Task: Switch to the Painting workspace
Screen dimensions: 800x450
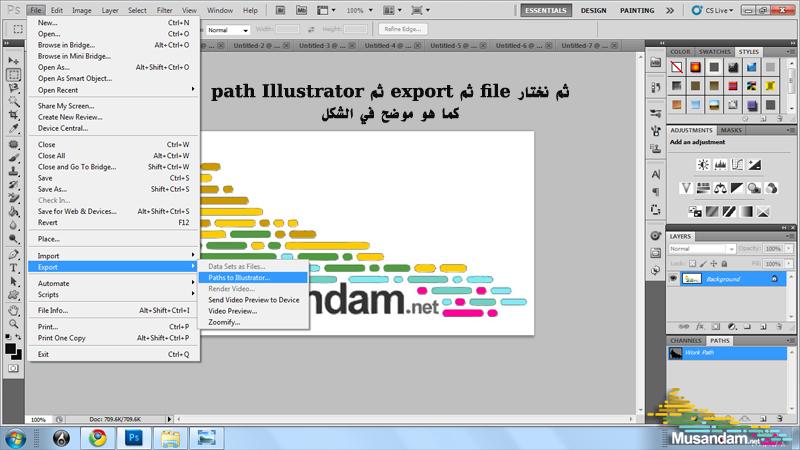Action: [637, 10]
